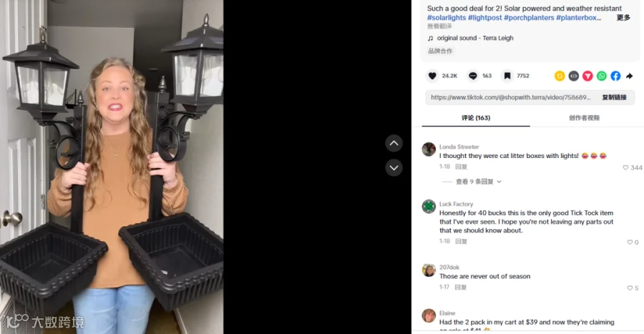Like the video using the heart icon

pyautogui.click(x=432, y=76)
